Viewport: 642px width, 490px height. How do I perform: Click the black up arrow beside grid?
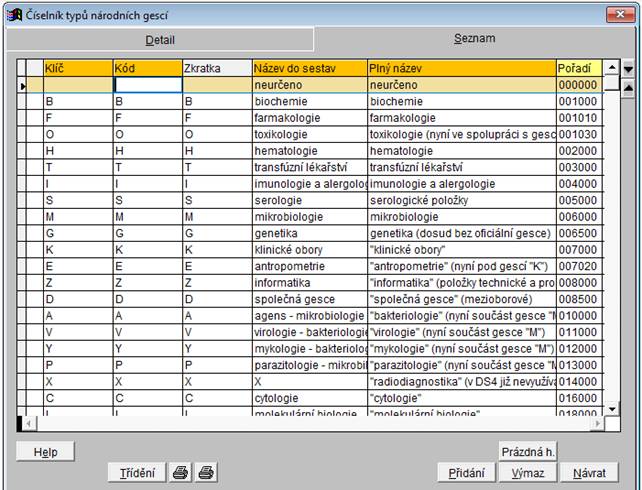pos(629,86)
